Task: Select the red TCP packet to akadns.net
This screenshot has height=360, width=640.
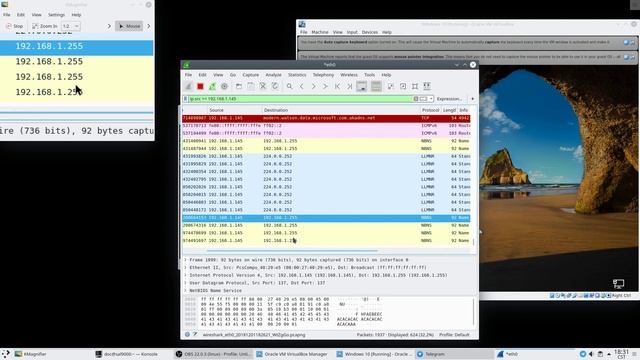Action: coord(326,118)
